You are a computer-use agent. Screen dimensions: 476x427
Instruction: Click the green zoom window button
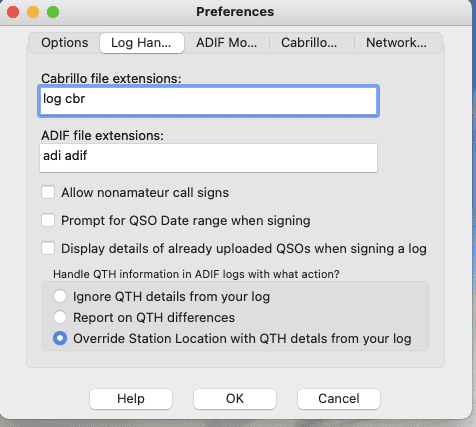click(53, 12)
